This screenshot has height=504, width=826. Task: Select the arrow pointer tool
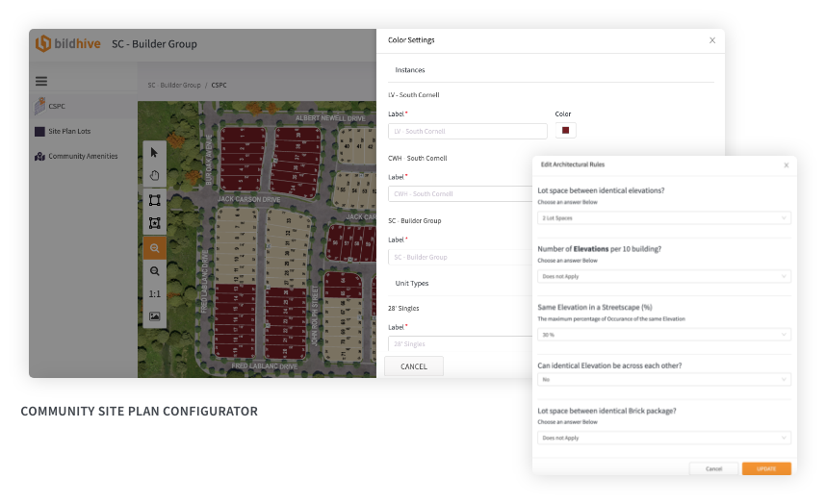154,153
